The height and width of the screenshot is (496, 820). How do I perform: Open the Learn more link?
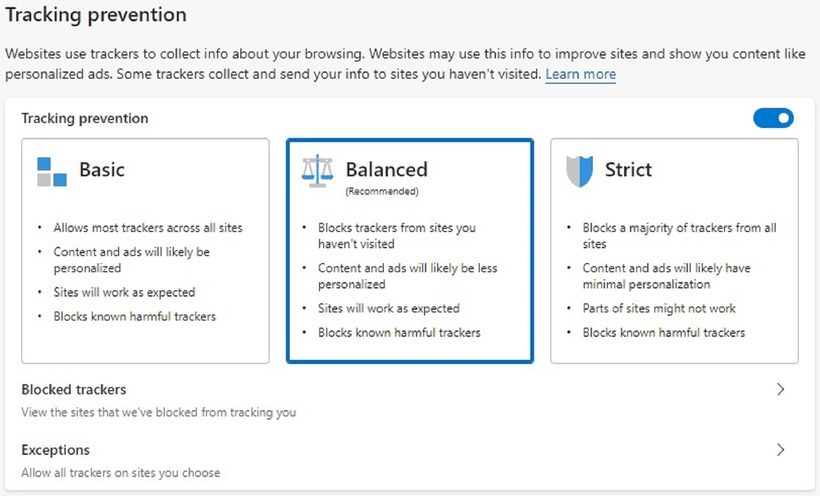(x=580, y=74)
